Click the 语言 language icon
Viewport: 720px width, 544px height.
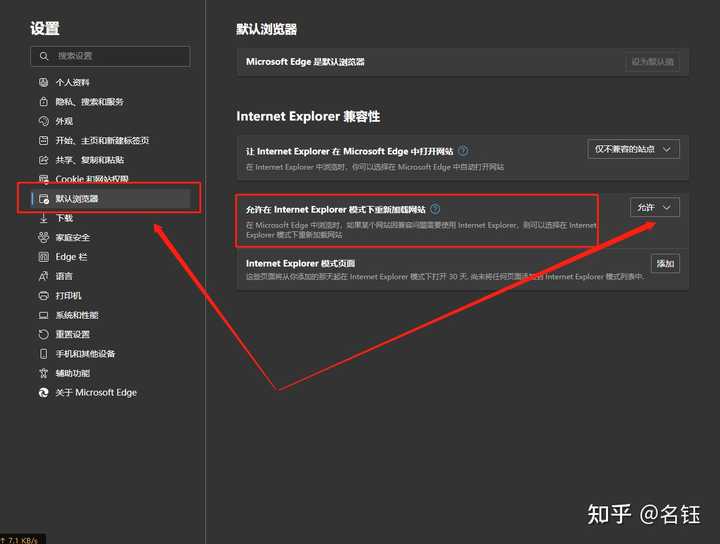[x=43, y=276]
